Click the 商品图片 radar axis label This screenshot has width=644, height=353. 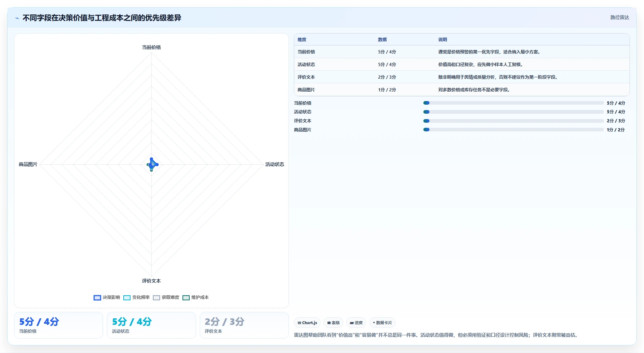(28, 164)
